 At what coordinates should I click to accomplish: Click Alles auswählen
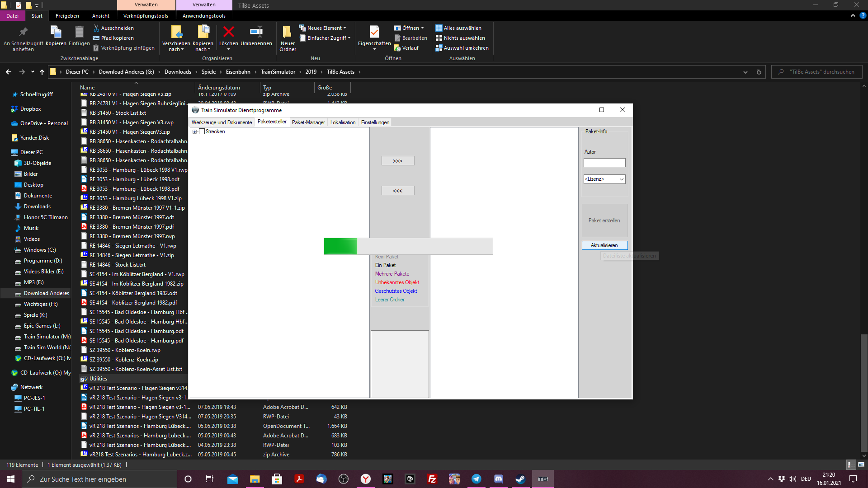point(458,28)
